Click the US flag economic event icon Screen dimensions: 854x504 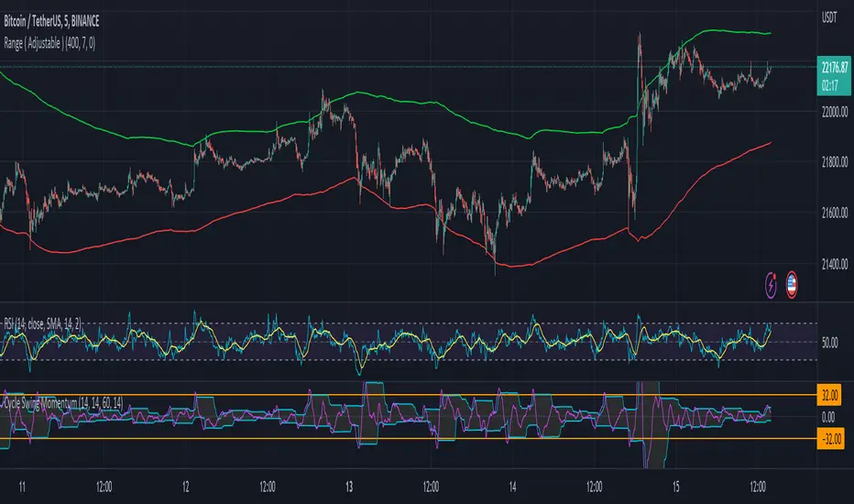pos(792,285)
